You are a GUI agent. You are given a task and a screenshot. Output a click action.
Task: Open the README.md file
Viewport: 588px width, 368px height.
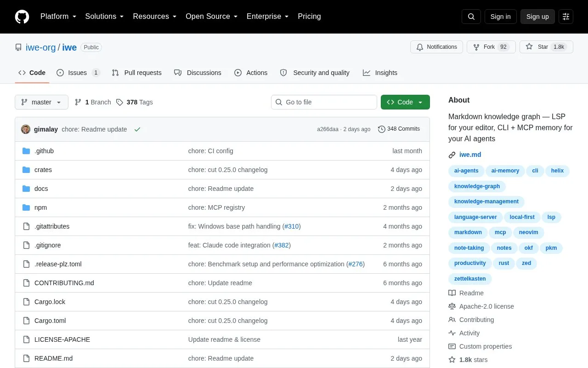pyautogui.click(x=53, y=358)
